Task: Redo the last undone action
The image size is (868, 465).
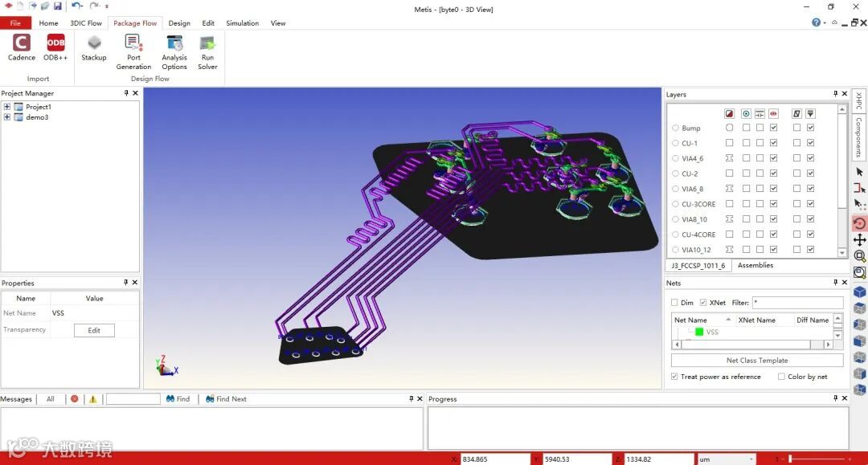Action: point(94,6)
